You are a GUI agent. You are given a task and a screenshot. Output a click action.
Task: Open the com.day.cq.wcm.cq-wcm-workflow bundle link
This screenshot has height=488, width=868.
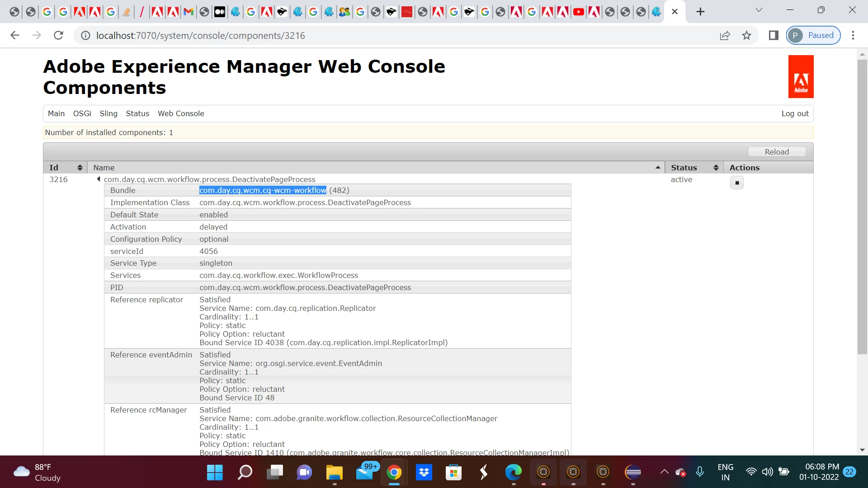[x=263, y=190]
